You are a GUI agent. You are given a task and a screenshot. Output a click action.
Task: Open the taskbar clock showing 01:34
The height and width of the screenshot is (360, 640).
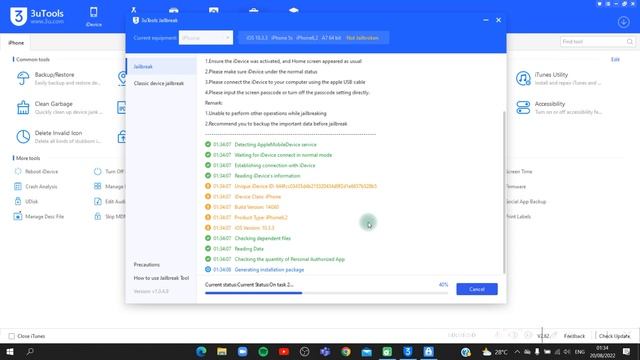pos(602,352)
